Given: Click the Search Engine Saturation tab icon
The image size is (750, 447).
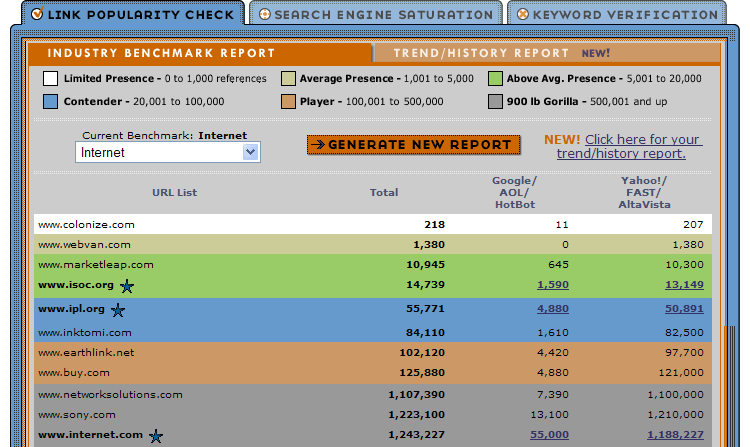Looking at the screenshot, I should coord(263,14).
